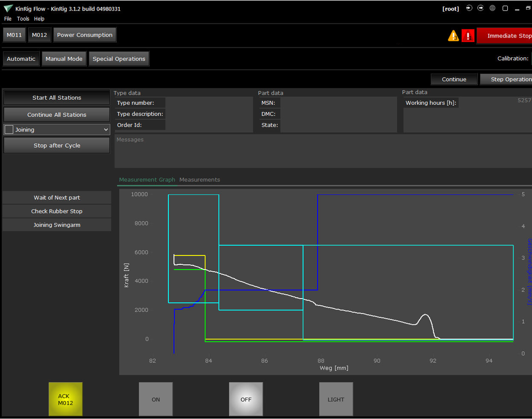Viewport: 532px width, 419px height.
Task: Toggle the ON power button
Action: (156, 399)
